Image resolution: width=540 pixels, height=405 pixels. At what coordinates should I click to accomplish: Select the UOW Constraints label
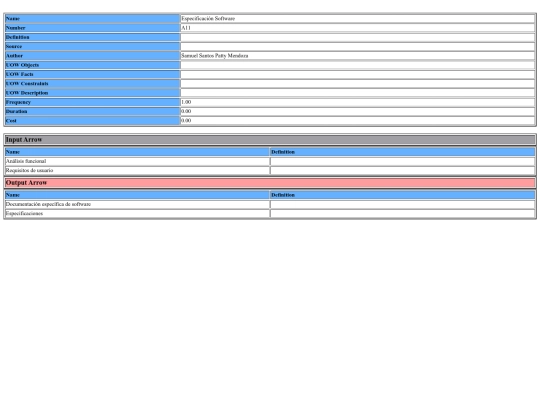93,84
